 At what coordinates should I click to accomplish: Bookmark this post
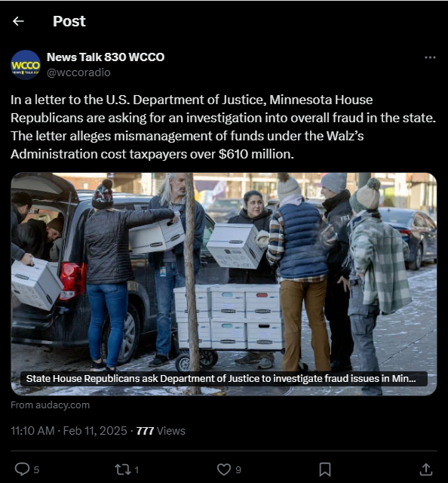325,469
